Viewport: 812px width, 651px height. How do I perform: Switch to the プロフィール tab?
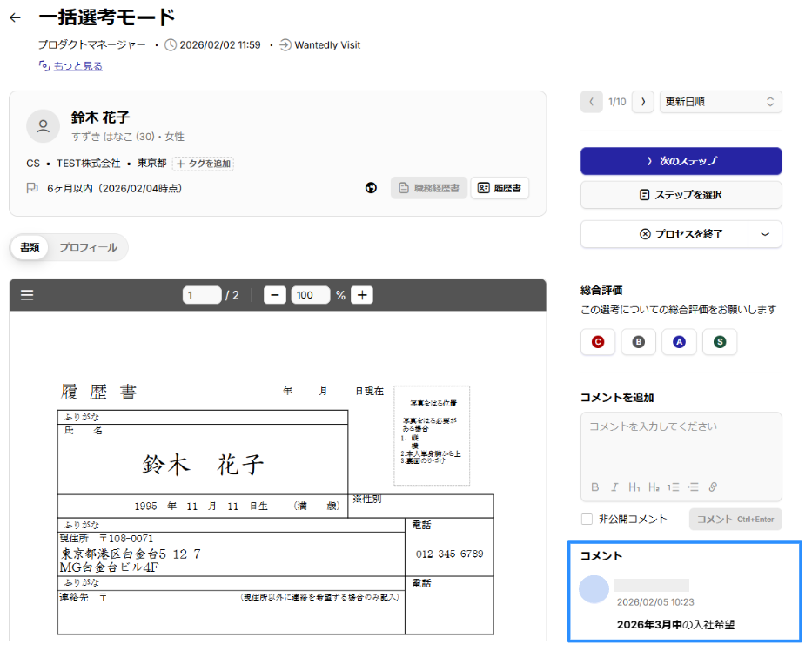pos(88,247)
